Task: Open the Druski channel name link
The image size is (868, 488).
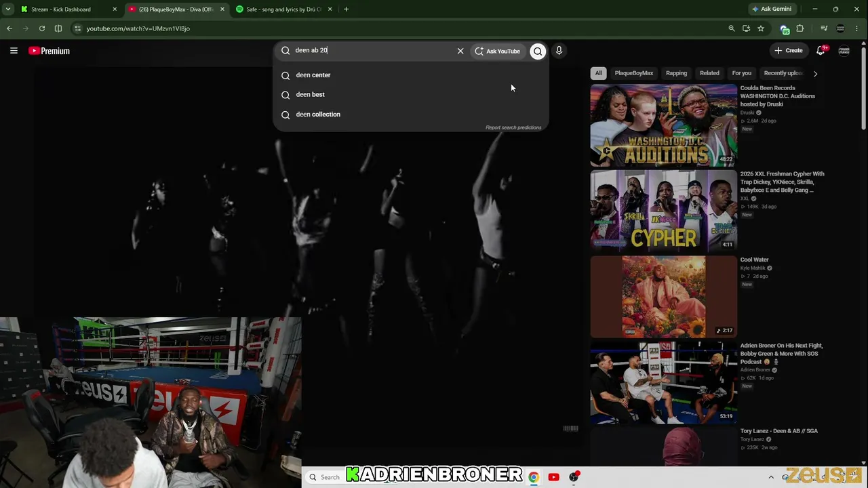Action: click(x=747, y=113)
